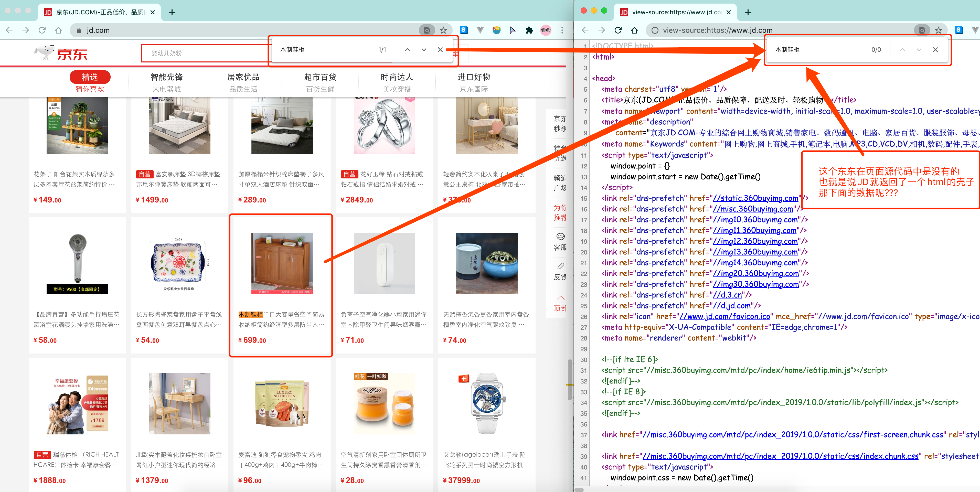Open the blue skeleton watch product image
This screenshot has width=980, height=492.
coord(487,403)
